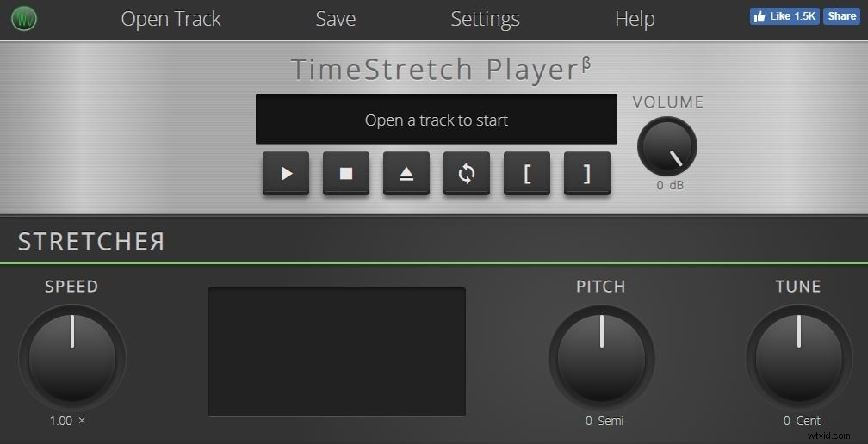The image size is (868, 444).
Task: Set loop start with left bracket button
Action: (x=527, y=173)
